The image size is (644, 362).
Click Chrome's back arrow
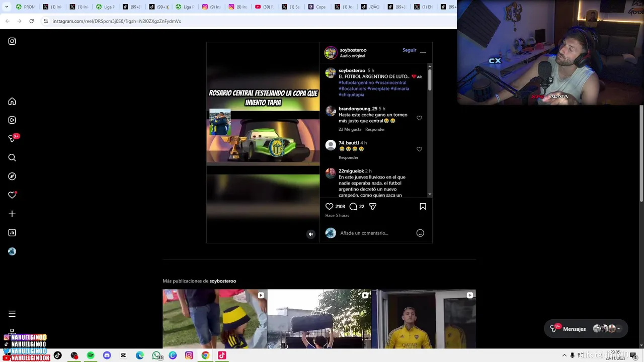[x=7, y=21]
